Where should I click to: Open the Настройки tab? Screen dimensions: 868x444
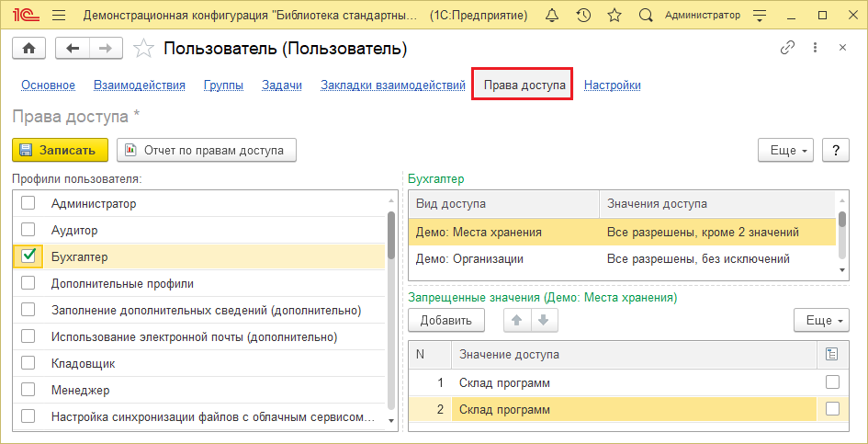(613, 85)
